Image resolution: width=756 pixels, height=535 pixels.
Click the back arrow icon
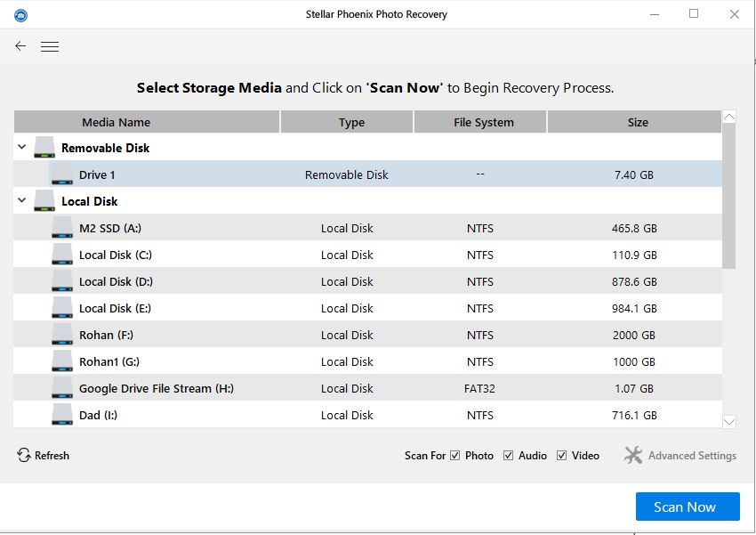click(x=20, y=46)
